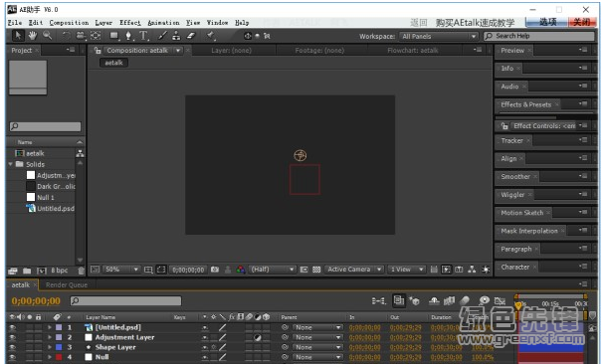Click the Search Help input field
The height and width of the screenshot is (364, 606).
point(538,37)
